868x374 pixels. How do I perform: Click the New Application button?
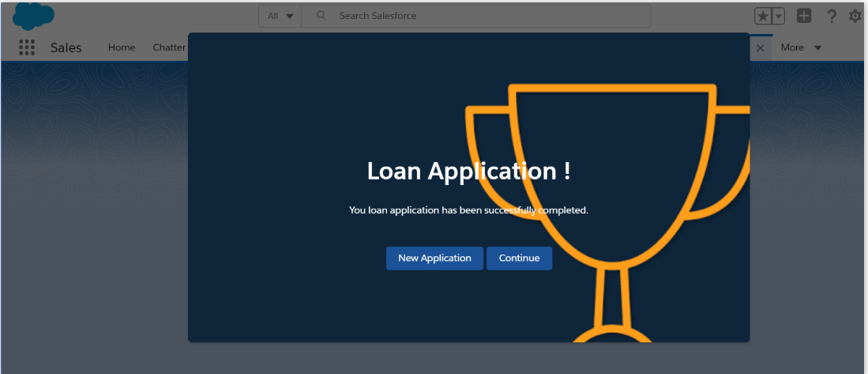pos(434,259)
